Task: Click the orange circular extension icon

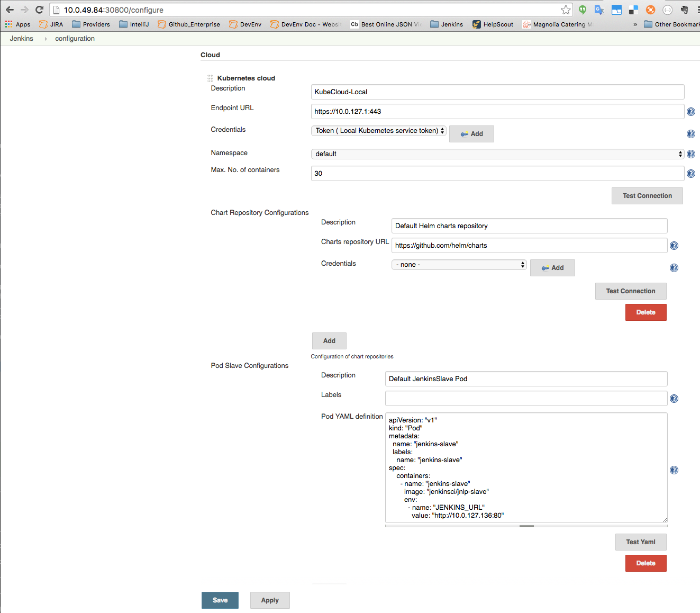Action: coord(651,10)
